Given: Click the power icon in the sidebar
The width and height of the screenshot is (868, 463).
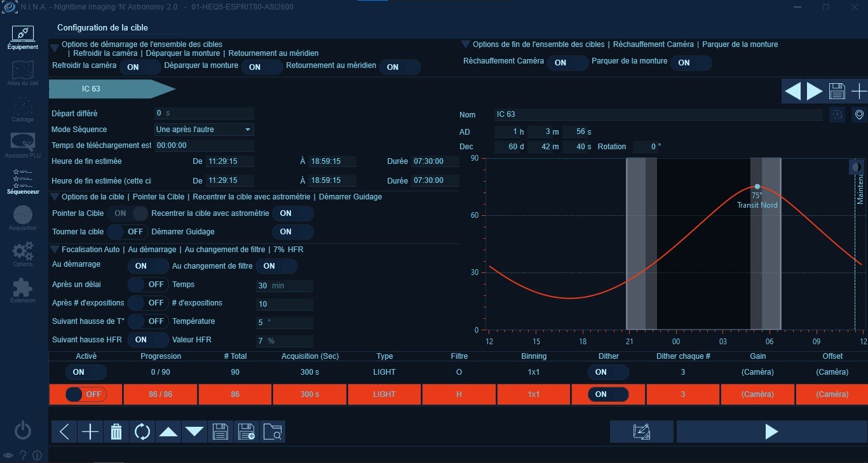Looking at the screenshot, I should pyautogui.click(x=23, y=431).
